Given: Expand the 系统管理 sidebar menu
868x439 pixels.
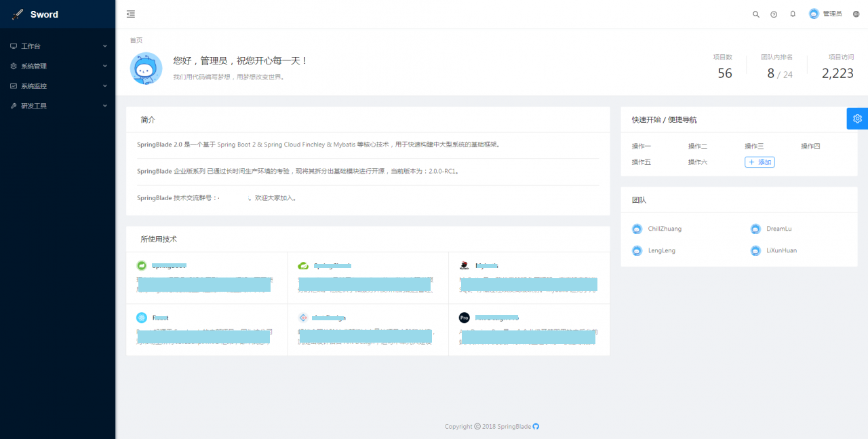Looking at the screenshot, I should click(x=58, y=66).
